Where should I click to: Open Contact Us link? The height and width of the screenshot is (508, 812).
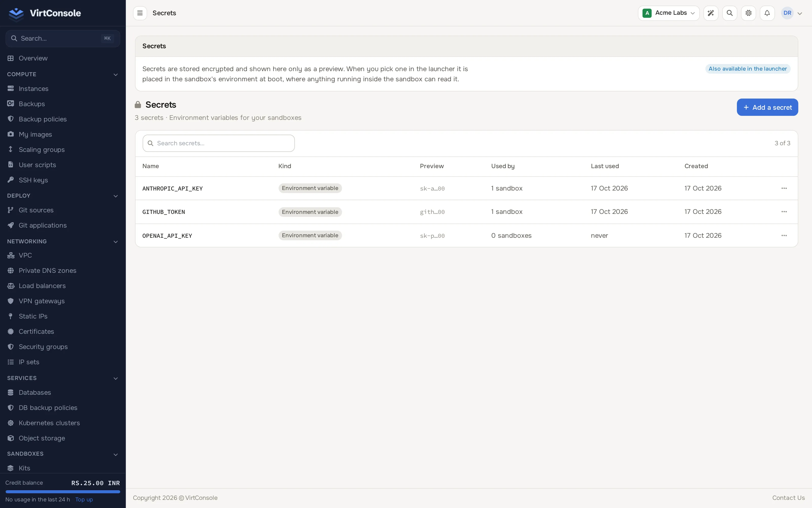[x=788, y=498]
